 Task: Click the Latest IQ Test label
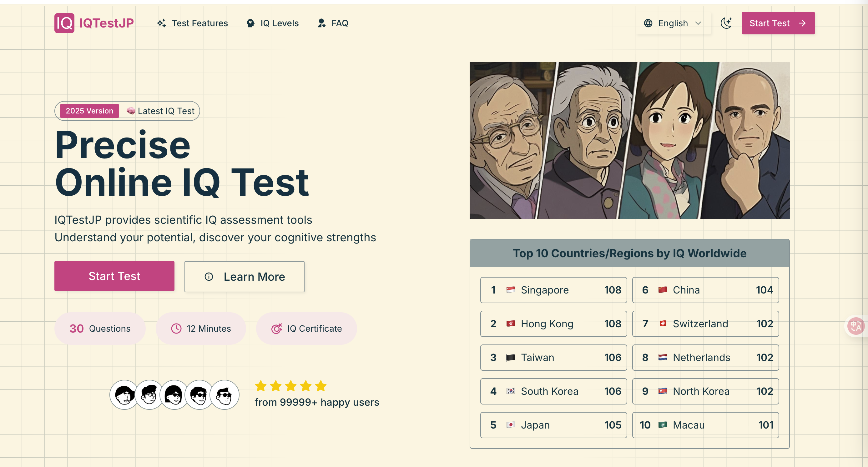pyautogui.click(x=166, y=111)
